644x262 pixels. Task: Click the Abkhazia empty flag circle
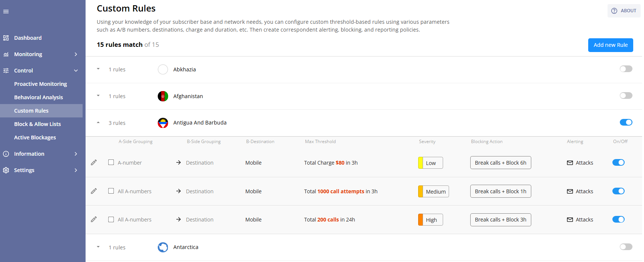(163, 69)
